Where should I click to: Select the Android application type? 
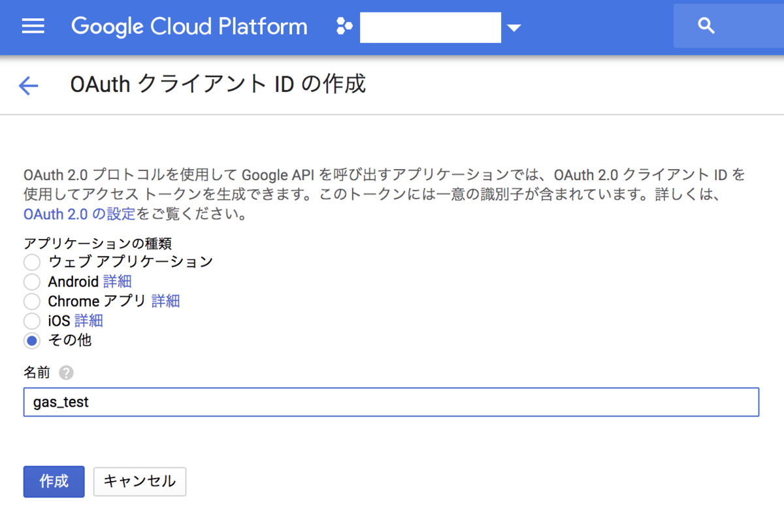click(32, 282)
